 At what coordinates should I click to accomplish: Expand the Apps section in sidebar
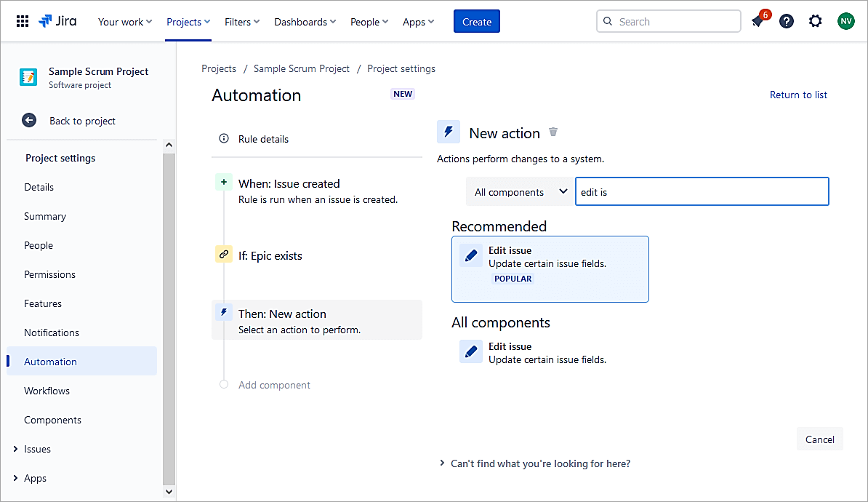coord(15,478)
